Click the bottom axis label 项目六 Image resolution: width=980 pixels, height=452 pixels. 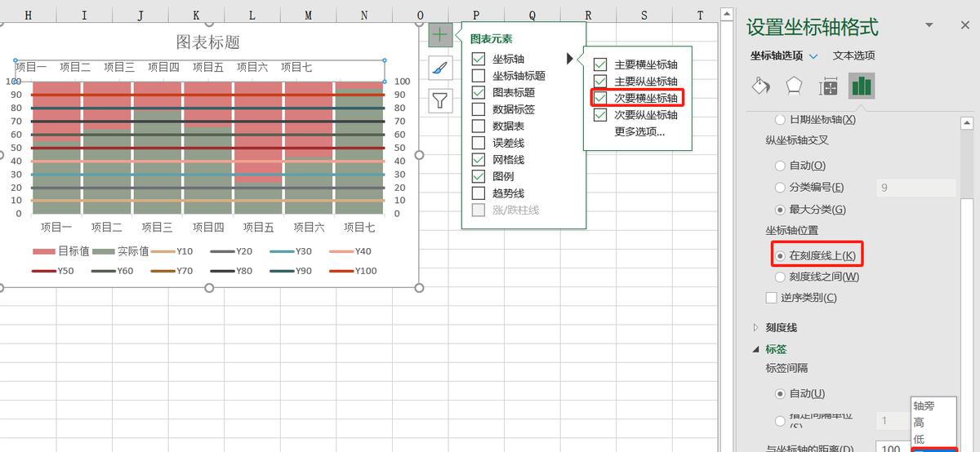pyautogui.click(x=309, y=227)
